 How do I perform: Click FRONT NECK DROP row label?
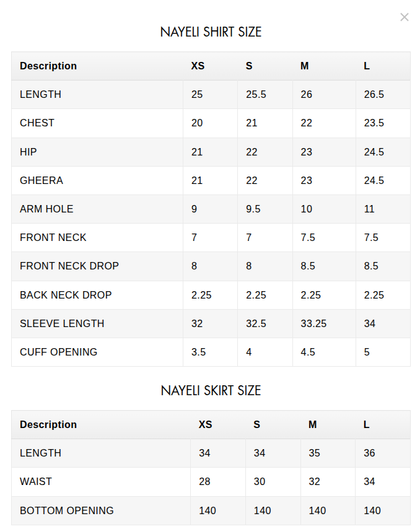click(69, 266)
